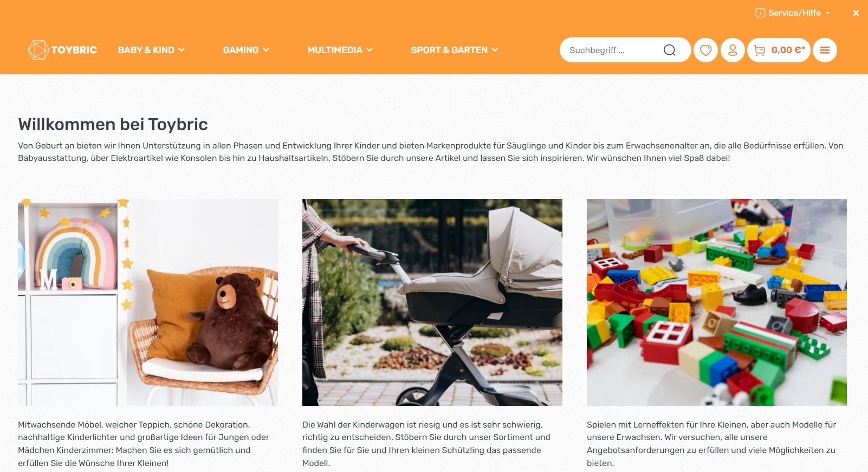
Task: Expand the Service/Hilfe dropdown
Action: [793, 13]
